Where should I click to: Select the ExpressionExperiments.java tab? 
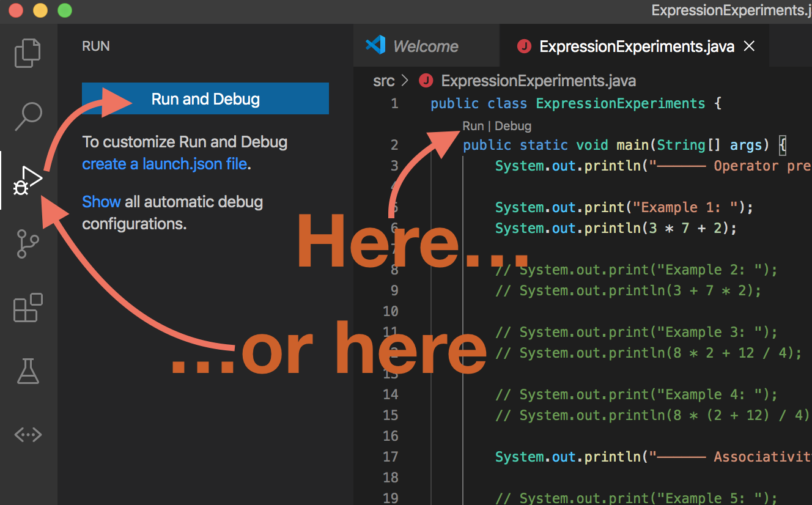[638, 46]
